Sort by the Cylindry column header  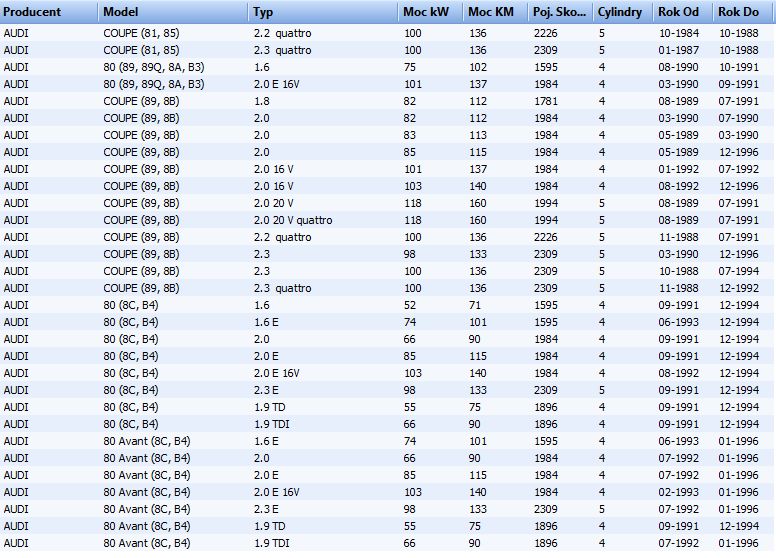coord(623,12)
